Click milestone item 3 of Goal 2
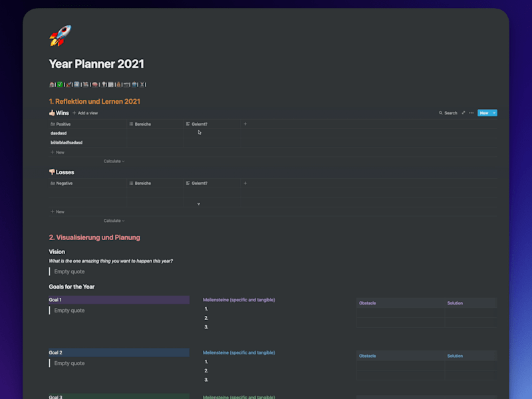 point(206,380)
